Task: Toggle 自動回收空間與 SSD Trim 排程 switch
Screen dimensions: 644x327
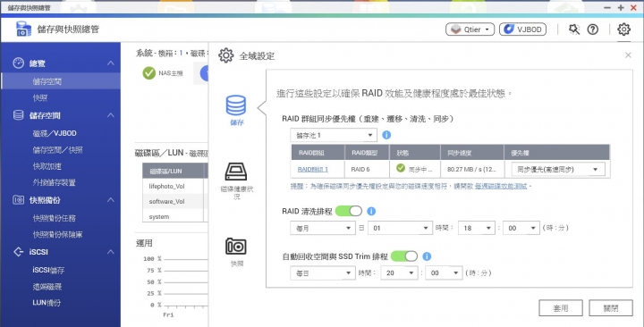Action: [x=404, y=256]
